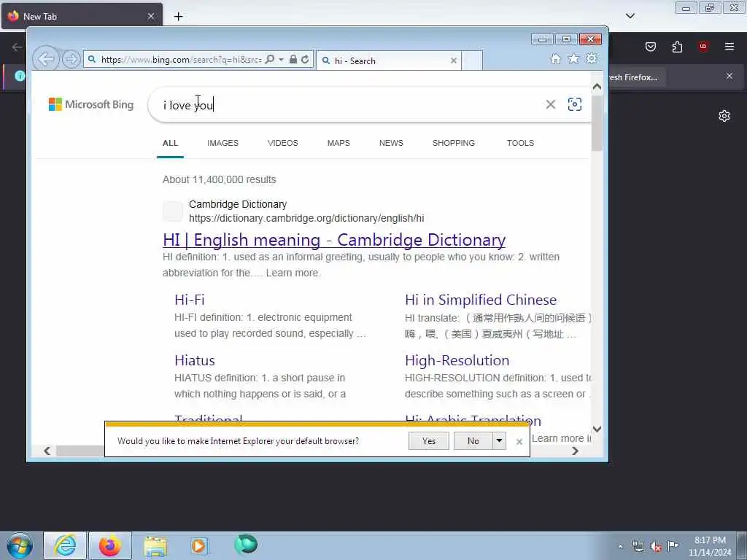Open Windows Media Player taskbar icon
747x560 pixels.
198,545
